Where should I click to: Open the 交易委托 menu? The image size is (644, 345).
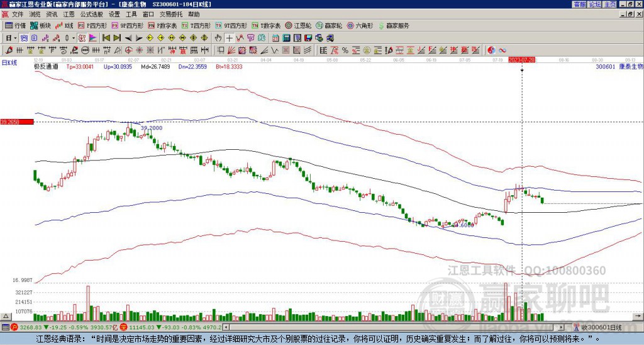(171, 14)
